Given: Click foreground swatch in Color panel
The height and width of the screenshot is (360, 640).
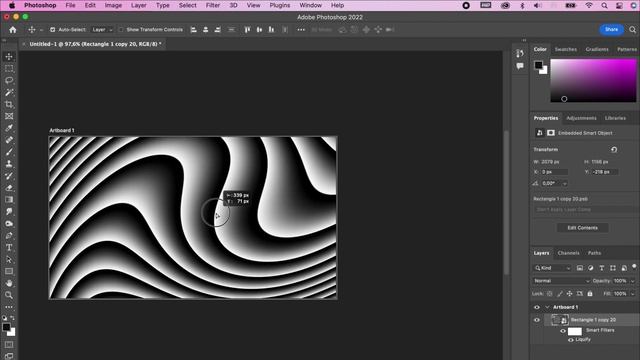Looking at the screenshot, I should pyautogui.click(x=538, y=65).
